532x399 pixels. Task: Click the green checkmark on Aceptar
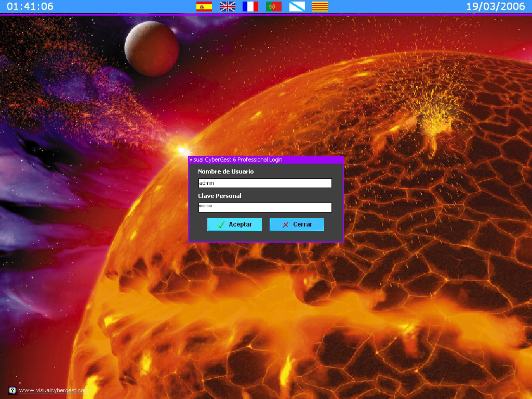coord(221,225)
